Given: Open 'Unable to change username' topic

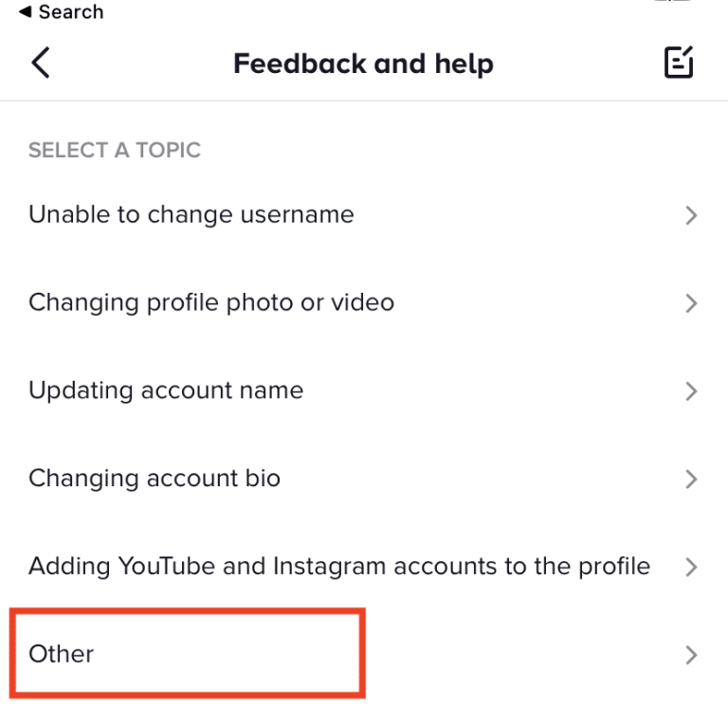Looking at the screenshot, I should (x=364, y=215).
